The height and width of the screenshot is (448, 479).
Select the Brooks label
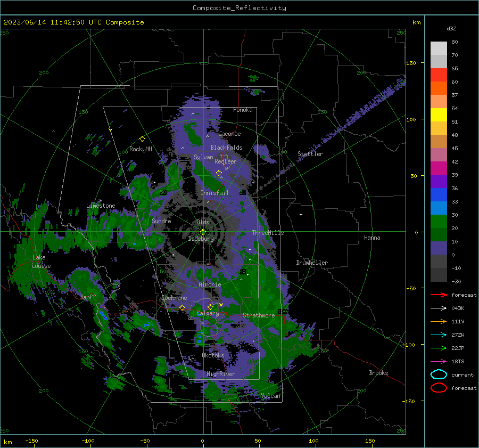tap(378, 373)
